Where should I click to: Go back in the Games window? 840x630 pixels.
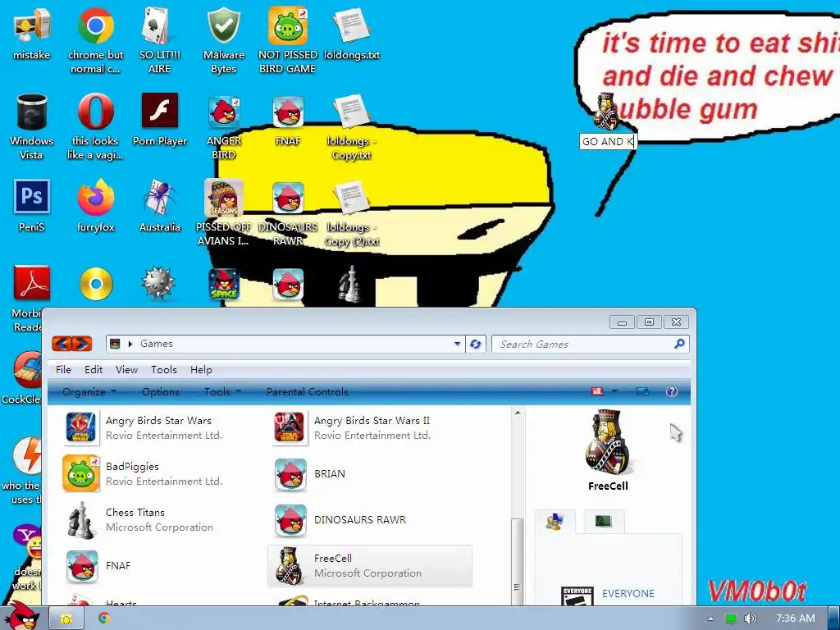point(62,344)
